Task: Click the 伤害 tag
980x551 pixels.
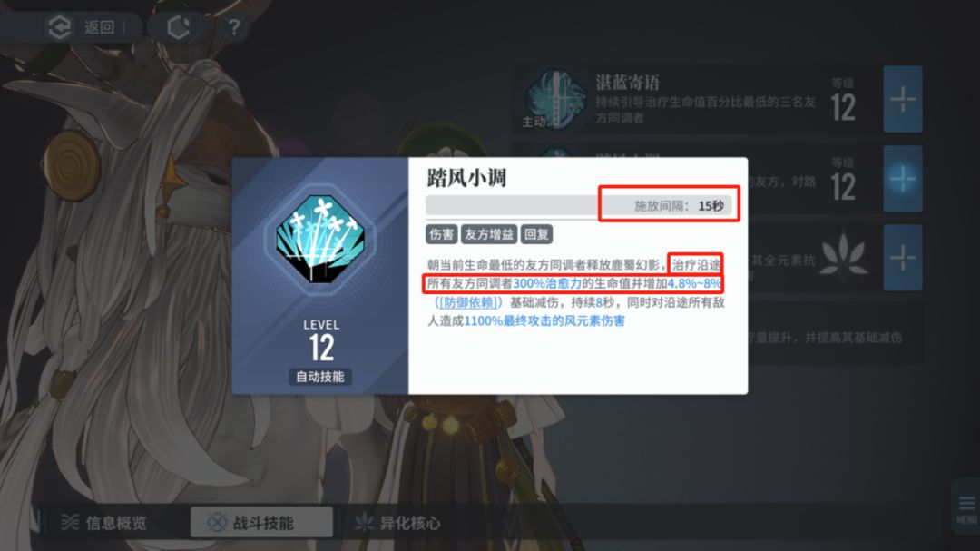Action: coord(441,234)
